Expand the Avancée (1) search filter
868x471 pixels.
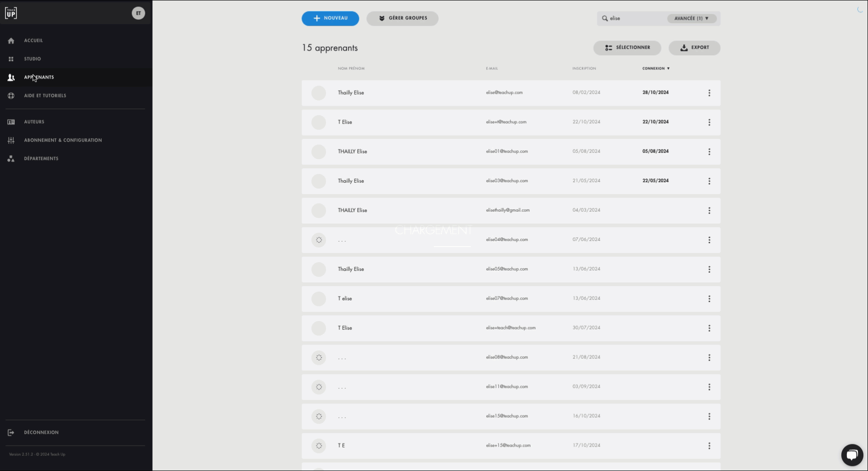(x=691, y=18)
